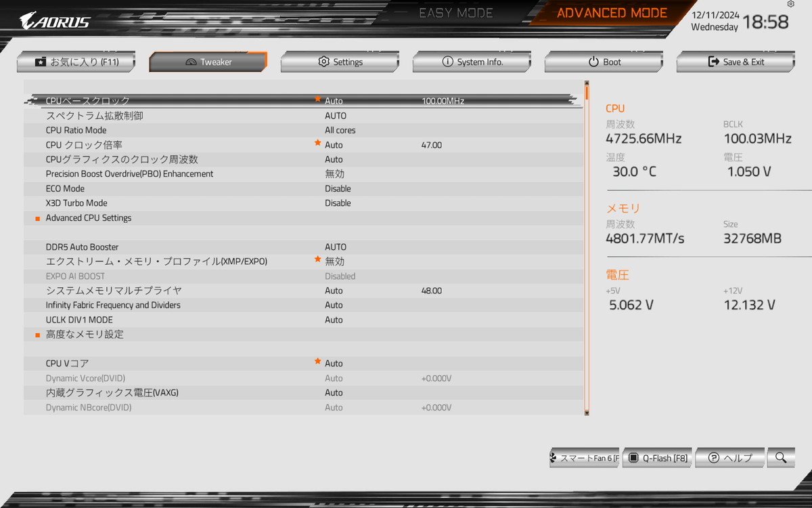
Task: Click the orange scrollbar thumb
Action: coord(587,93)
